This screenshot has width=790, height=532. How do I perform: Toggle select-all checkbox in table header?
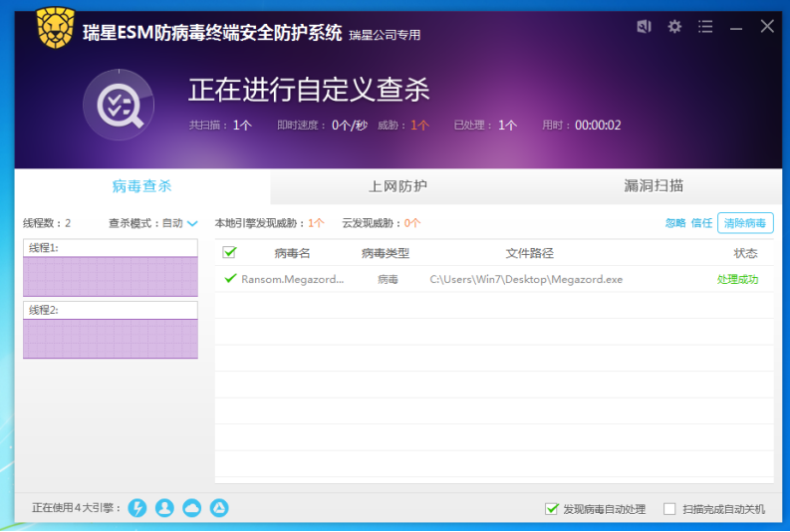point(229,252)
